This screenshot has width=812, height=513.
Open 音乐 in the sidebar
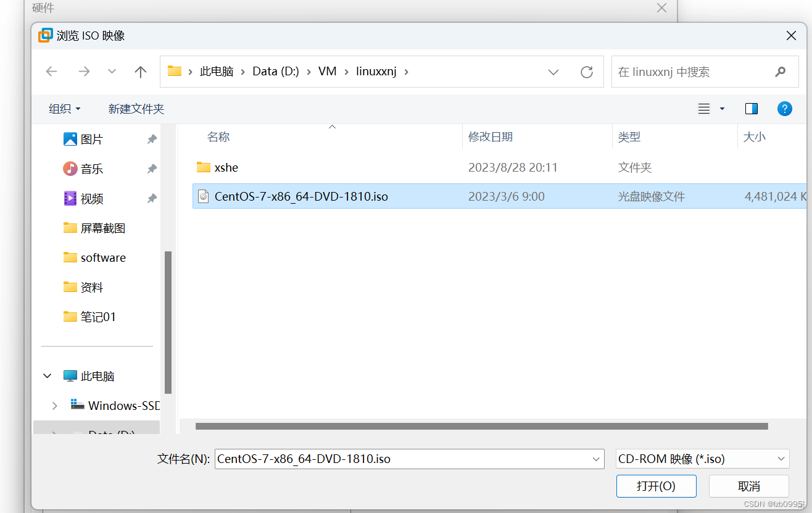point(91,169)
